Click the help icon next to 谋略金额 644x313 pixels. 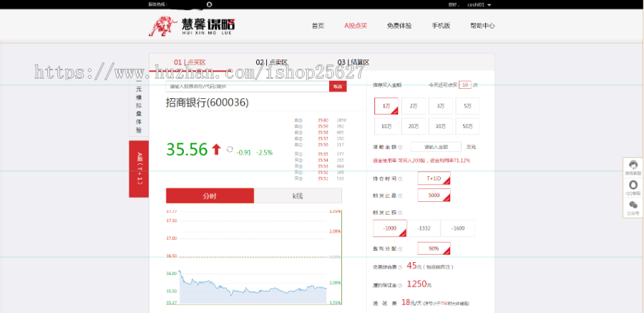(401, 147)
